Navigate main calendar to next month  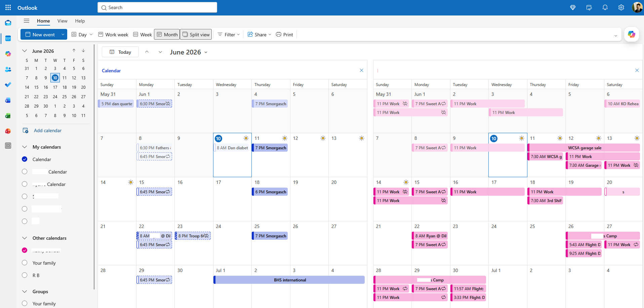click(x=160, y=52)
